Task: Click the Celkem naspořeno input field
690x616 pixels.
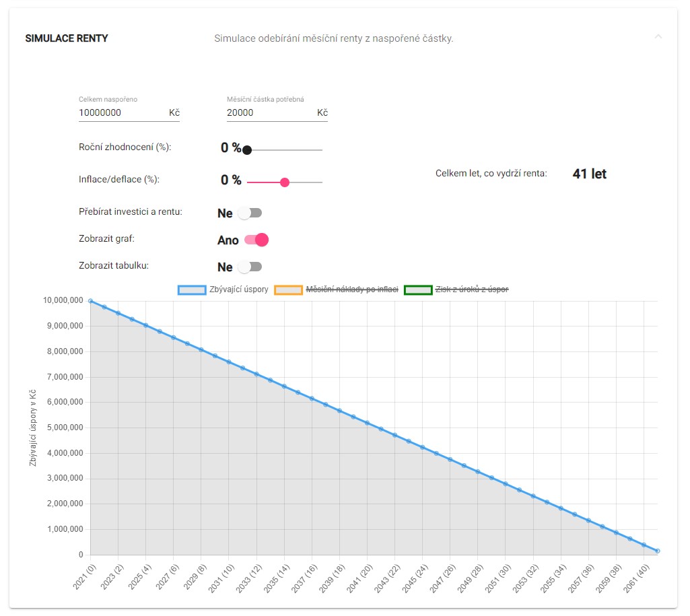Action: 121,113
